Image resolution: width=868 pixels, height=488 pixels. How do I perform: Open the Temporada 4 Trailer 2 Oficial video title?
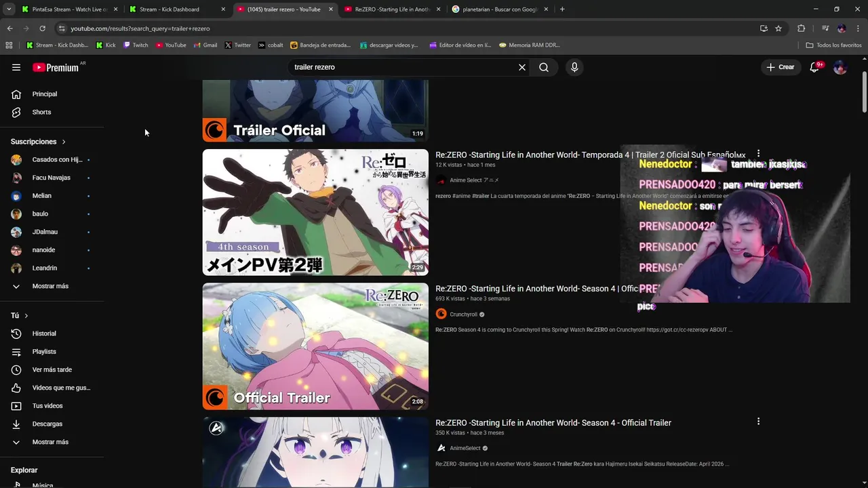(x=590, y=155)
